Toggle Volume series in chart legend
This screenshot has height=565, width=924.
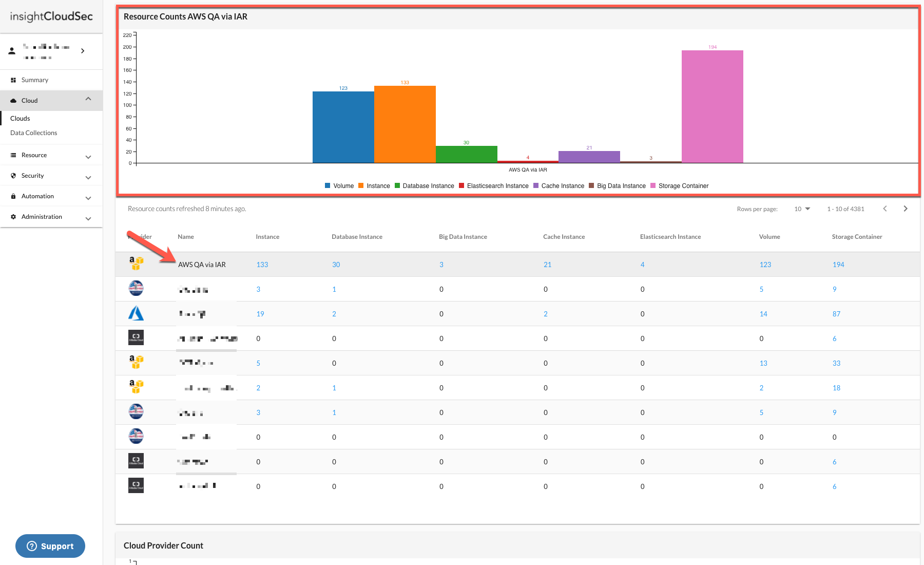(339, 186)
